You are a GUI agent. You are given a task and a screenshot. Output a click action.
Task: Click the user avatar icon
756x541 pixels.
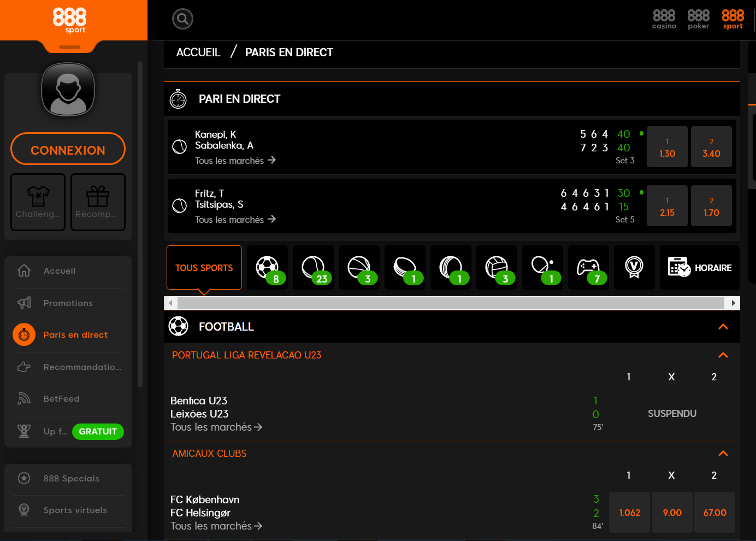click(68, 90)
